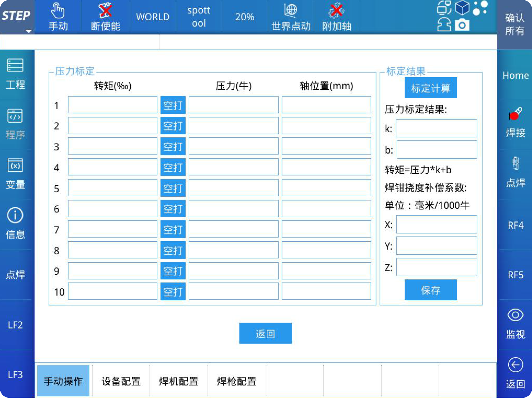Click the screen switch icon near cube
Screen dimensions: 532x398
[444, 7]
